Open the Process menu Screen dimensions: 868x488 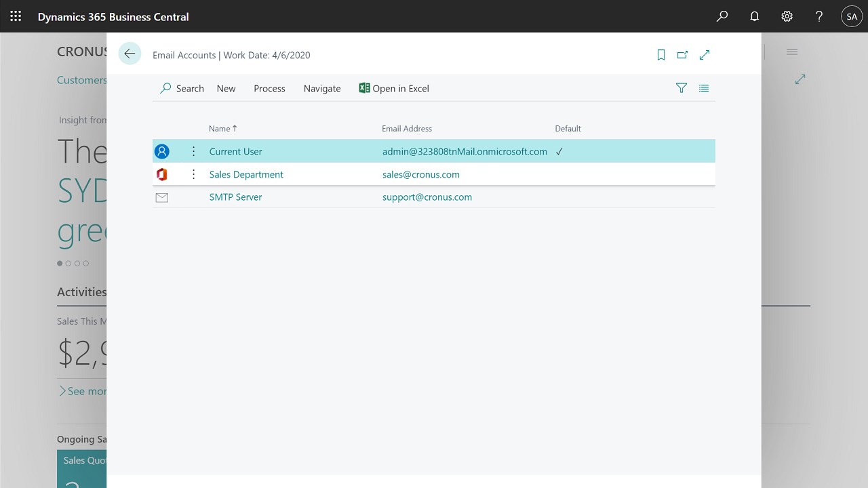coord(269,88)
